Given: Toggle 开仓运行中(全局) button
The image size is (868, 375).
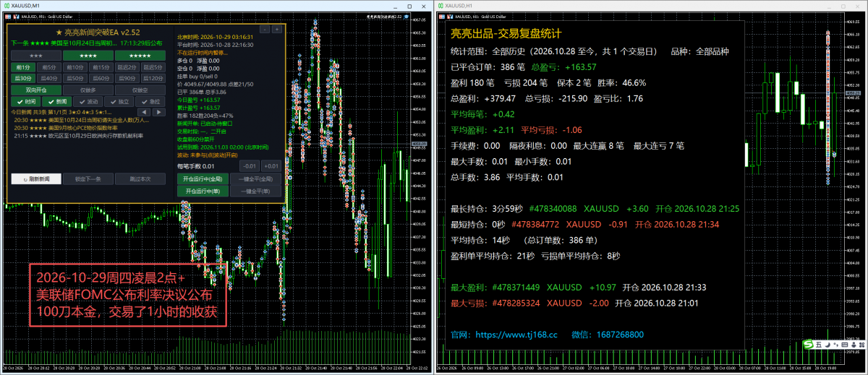Looking at the screenshot, I should coord(203,178).
